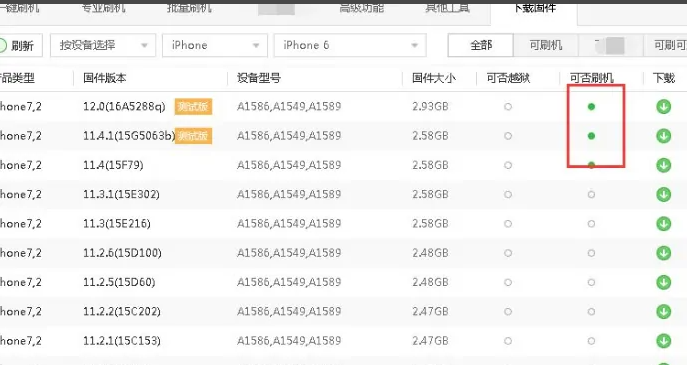Select the 全部 filter tab
687x365 pixels.
click(x=481, y=45)
